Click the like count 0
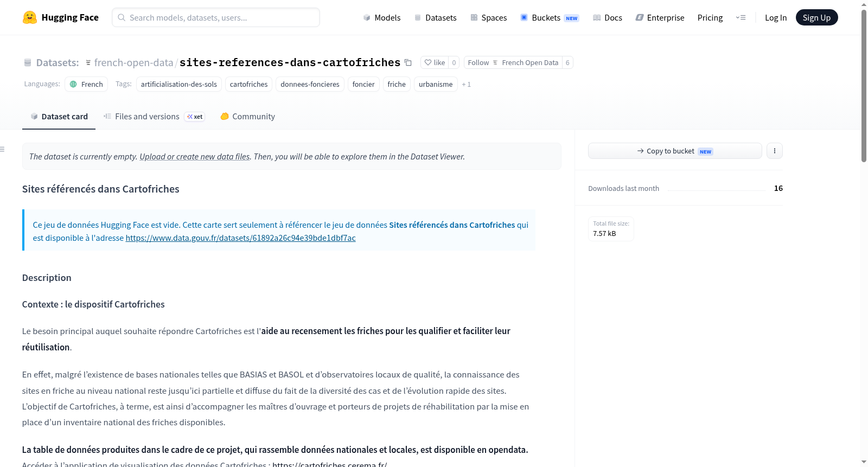The height and width of the screenshot is (467, 868). click(454, 62)
